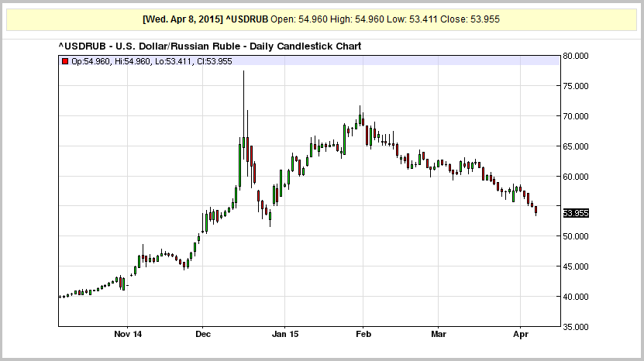Click the last red candlestick near 53.955
This screenshot has height=361, width=644.
536,210
